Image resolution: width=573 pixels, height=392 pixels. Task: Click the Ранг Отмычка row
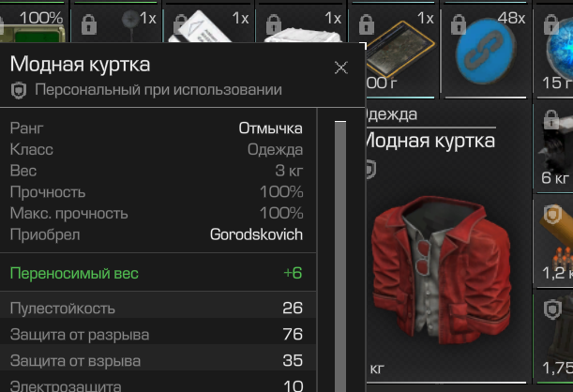[157, 128]
